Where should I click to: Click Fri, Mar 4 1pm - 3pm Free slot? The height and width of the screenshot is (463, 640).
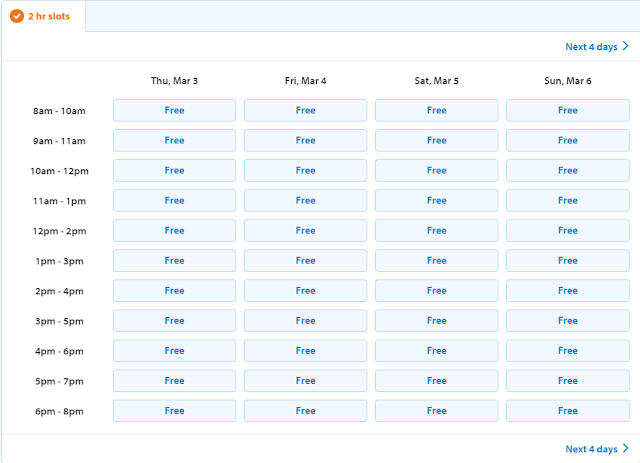point(305,260)
